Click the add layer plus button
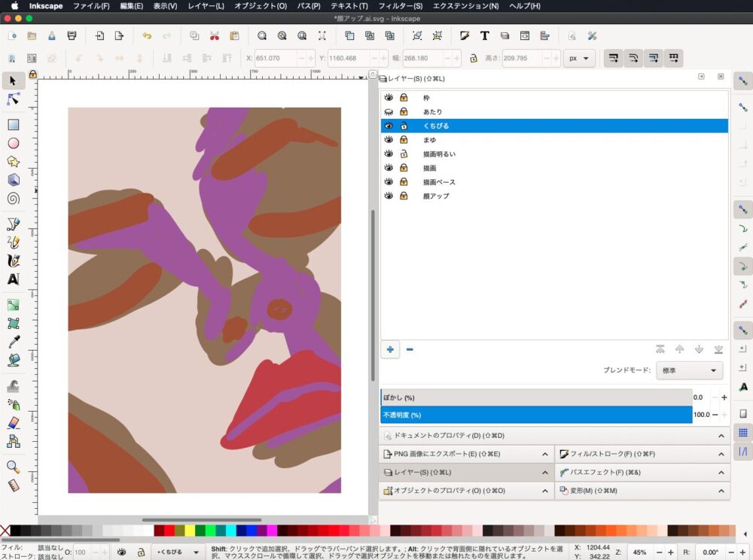Image resolution: width=753 pixels, height=560 pixels. tap(390, 349)
